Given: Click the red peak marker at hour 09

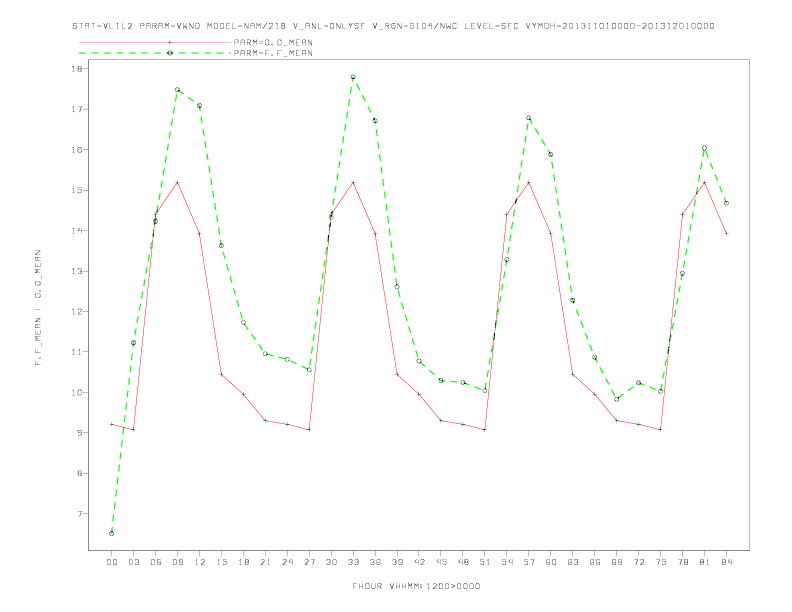Looking at the screenshot, I should [177, 182].
